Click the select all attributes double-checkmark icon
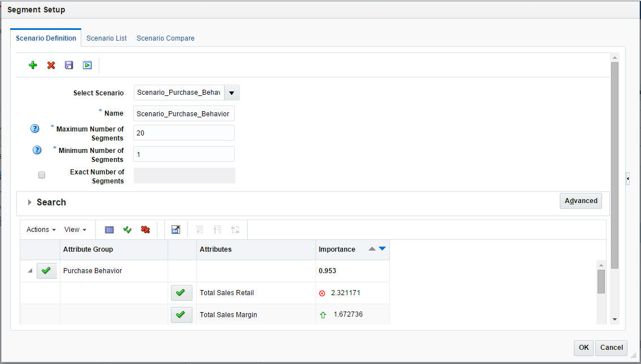This screenshot has height=364, width=641. pos(127,230)
